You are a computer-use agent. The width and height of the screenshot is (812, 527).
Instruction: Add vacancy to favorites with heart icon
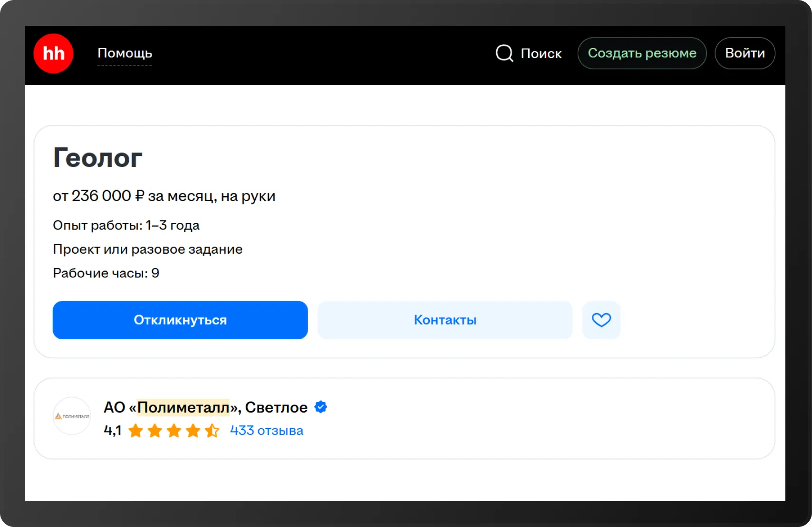click(601, 320)
